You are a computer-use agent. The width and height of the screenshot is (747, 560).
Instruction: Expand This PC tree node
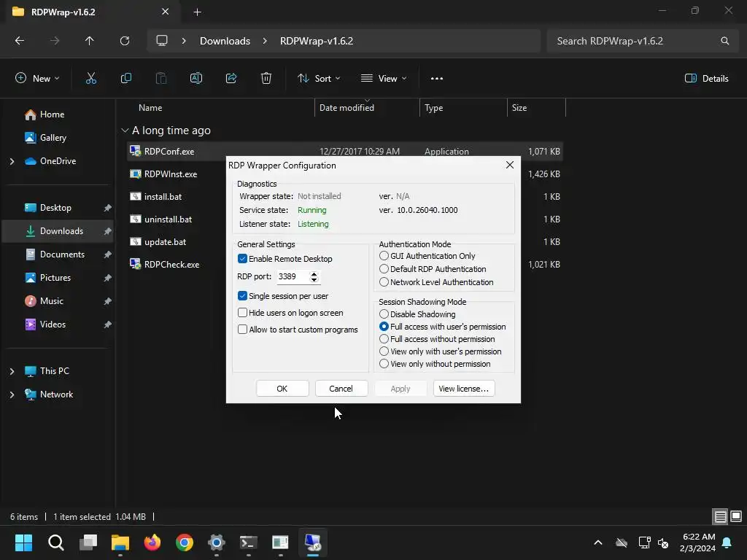pyautogui.click(x=12, y=371)
